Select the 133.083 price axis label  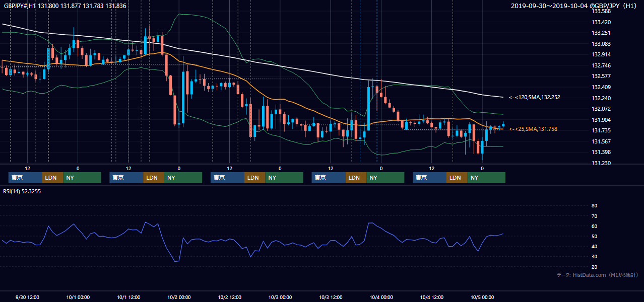[x=601, y=44]
